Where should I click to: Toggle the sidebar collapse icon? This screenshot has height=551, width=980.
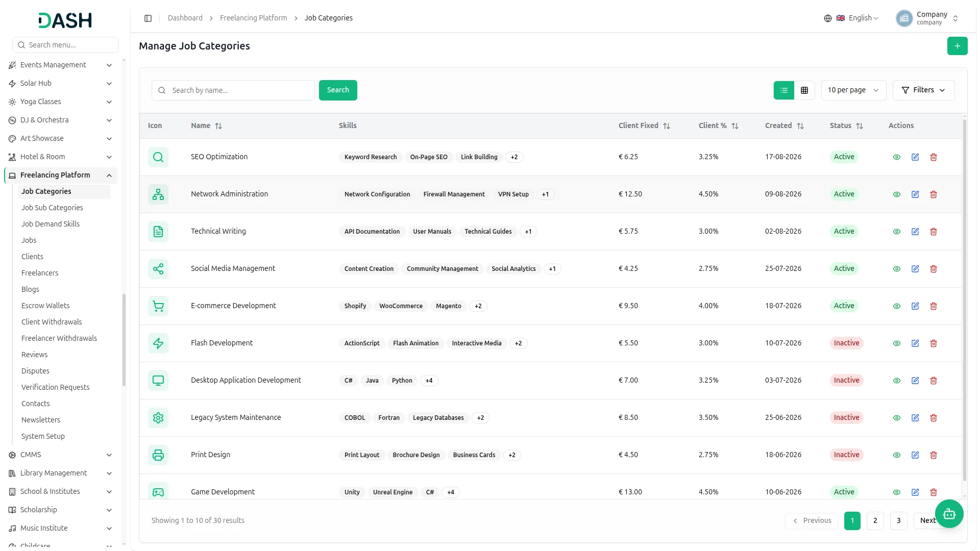(x=148, y=18)
